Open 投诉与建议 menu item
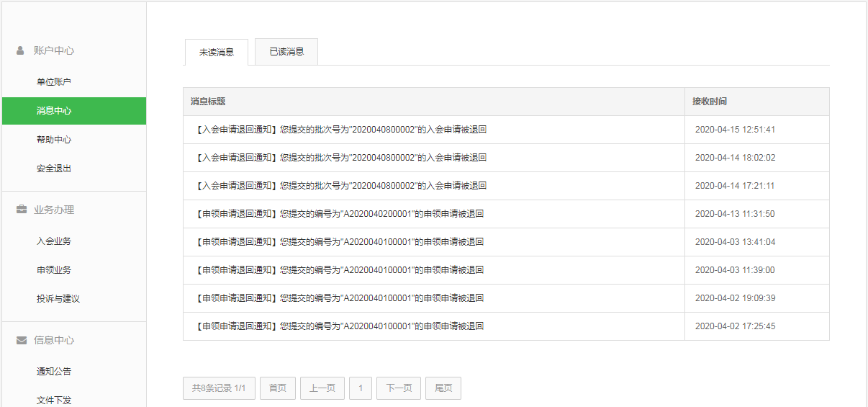This screenshot has width=868, height=407. pos(58,299)
